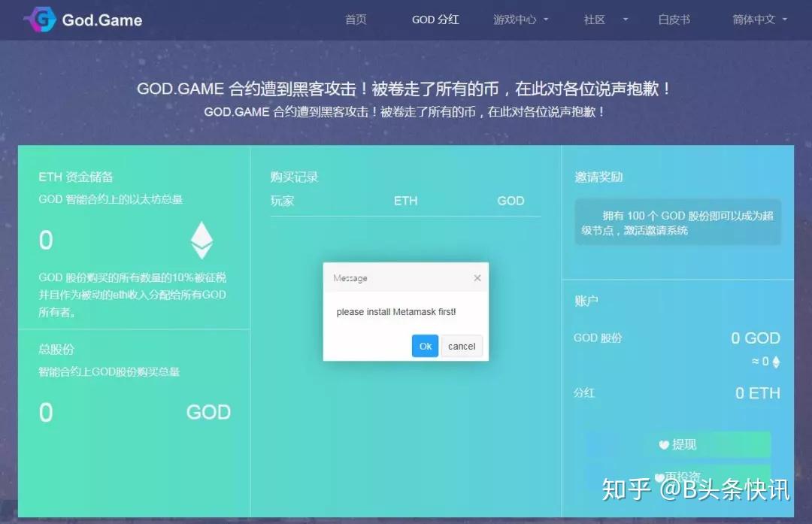Click the Ethereum diamond icon in ETH 资金储备
The image size is (812, 524).
point(201,241)
